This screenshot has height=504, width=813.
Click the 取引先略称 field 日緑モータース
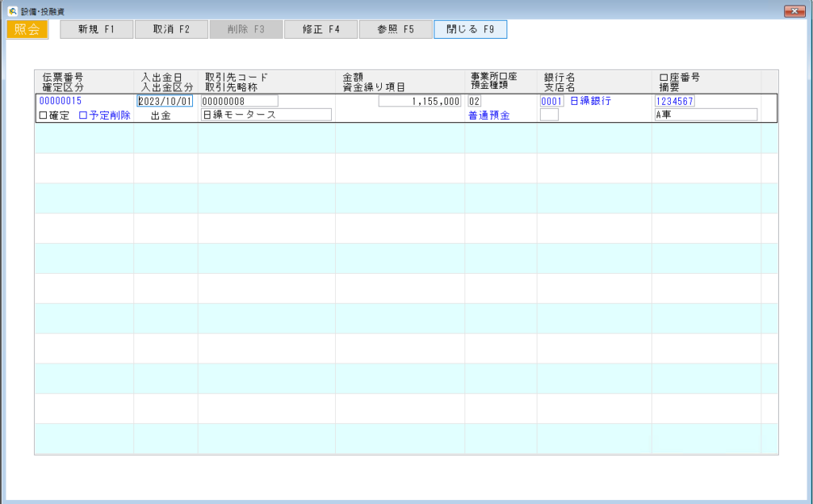(x=265, y=114)
